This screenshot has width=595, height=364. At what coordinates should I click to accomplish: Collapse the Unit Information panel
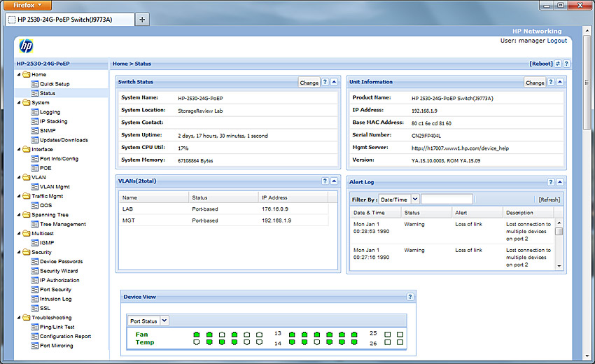(560, 82)
